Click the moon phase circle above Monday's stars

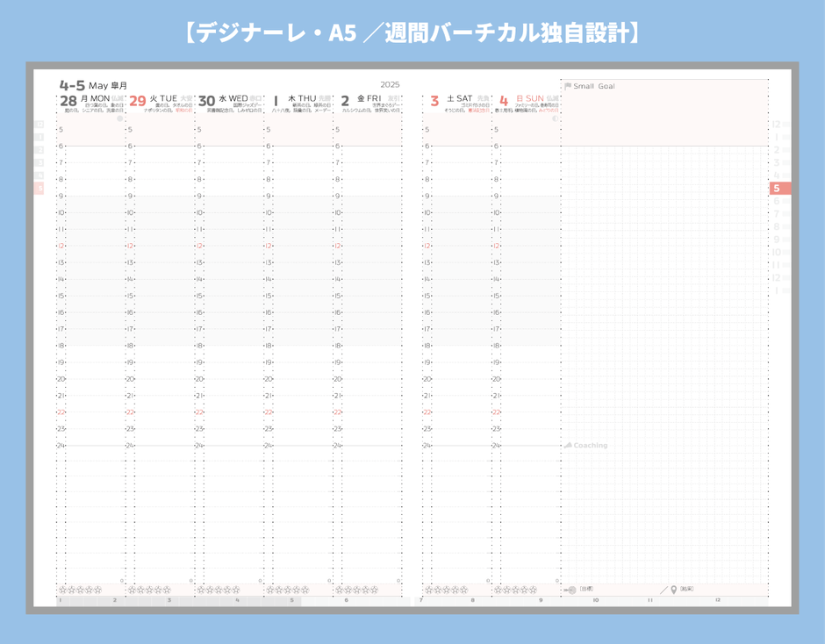pyautogui.click(x=122, y=580)
